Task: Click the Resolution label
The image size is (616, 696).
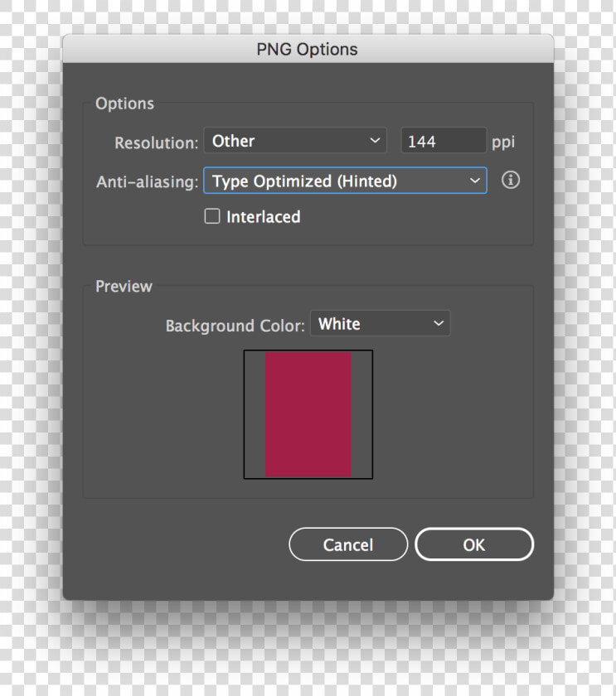Action: (x=157, y=143)
